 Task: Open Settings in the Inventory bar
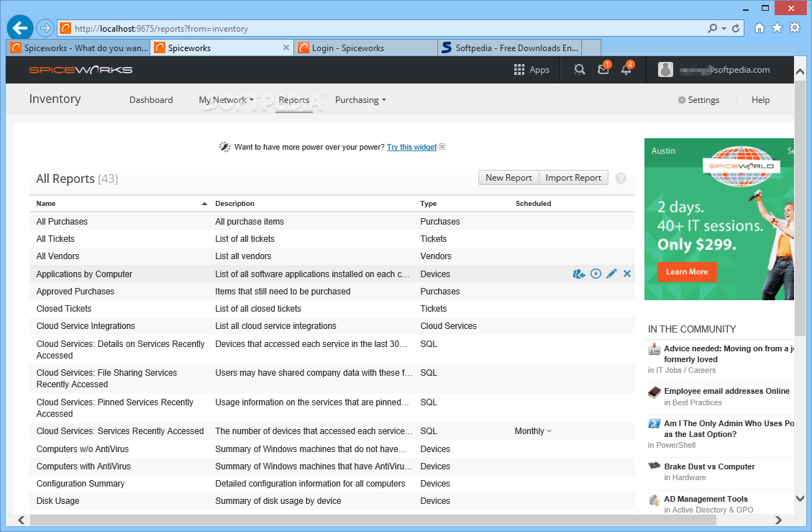tap(698, 100)
